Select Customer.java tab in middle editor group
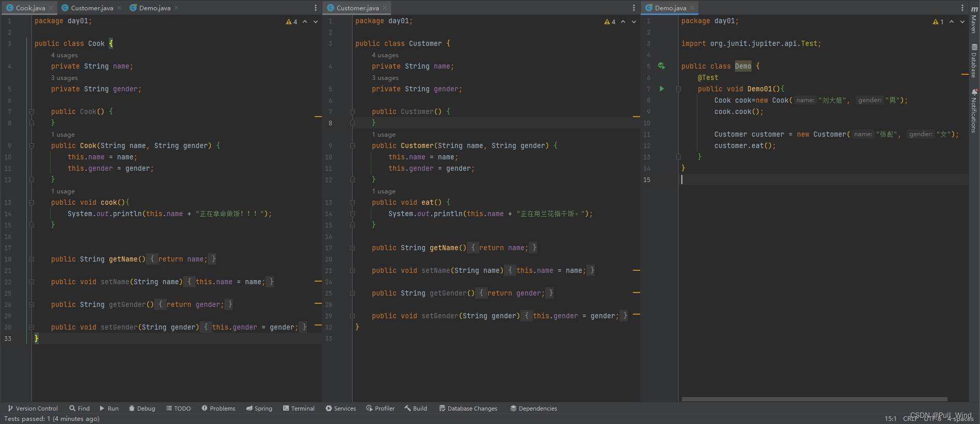This screenshot has width=980, height=424. 357,8
